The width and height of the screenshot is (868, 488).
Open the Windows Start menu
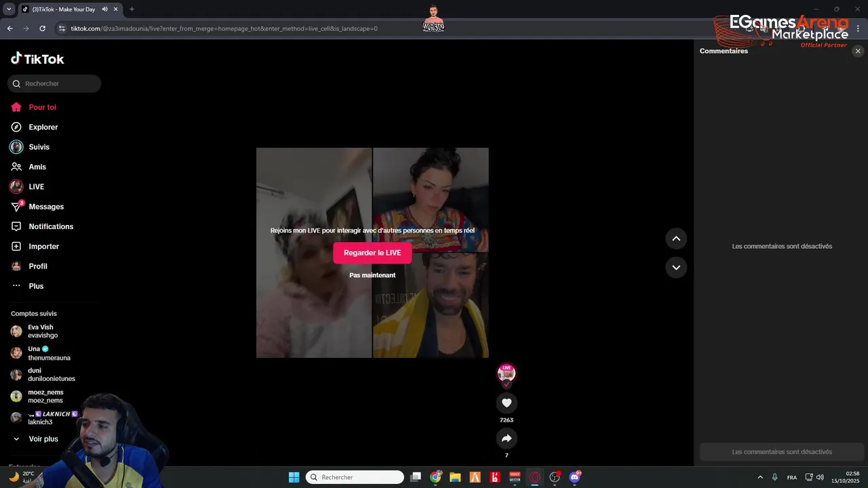pos(294,477)
